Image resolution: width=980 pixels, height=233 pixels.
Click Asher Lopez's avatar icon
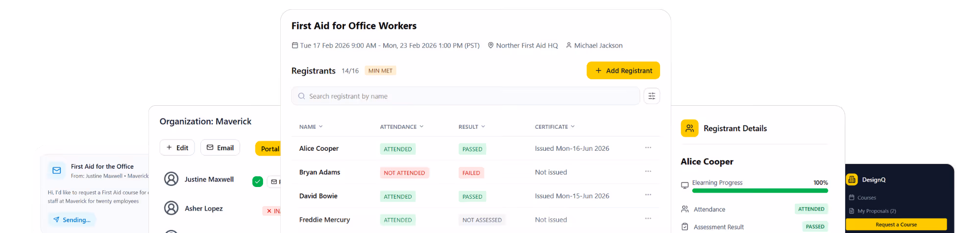[x=171, y=208]
